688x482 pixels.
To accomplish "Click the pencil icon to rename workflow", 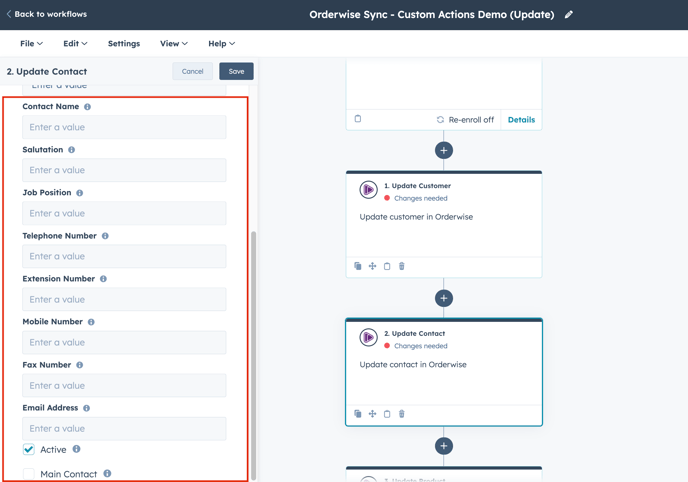I will click(569, 14).
